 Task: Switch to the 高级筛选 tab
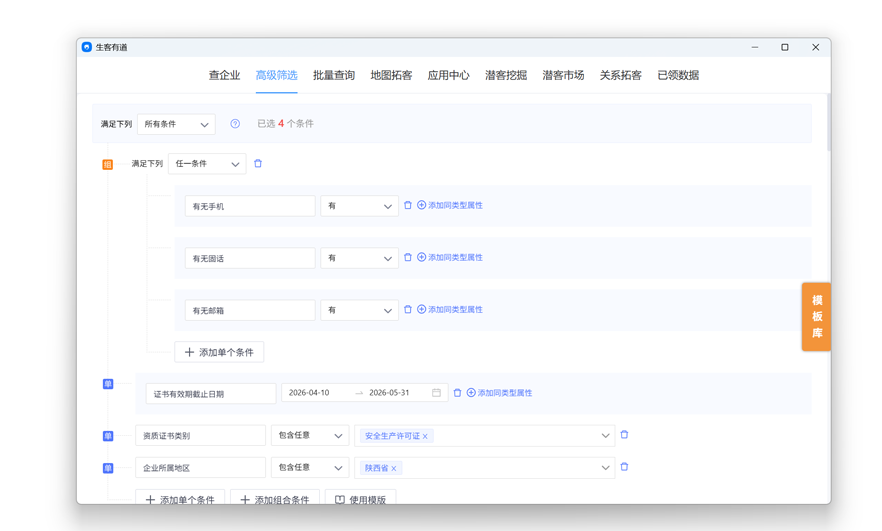[276, 75]
